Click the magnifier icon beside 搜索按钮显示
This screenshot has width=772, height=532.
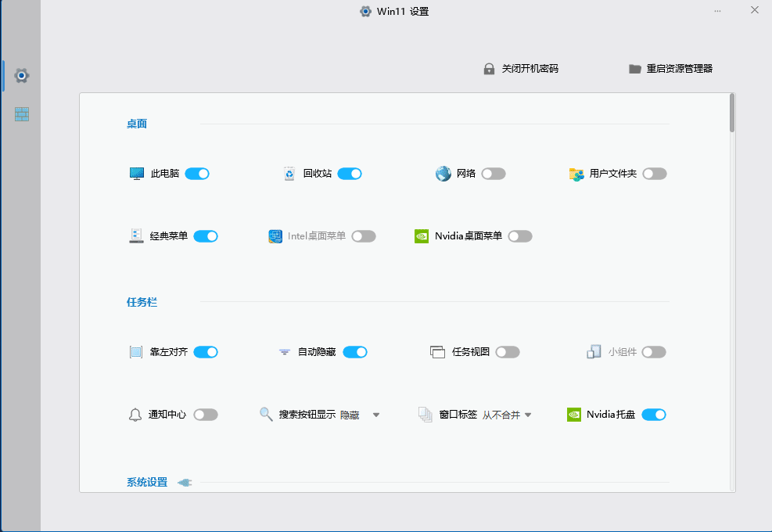(266, 414)
